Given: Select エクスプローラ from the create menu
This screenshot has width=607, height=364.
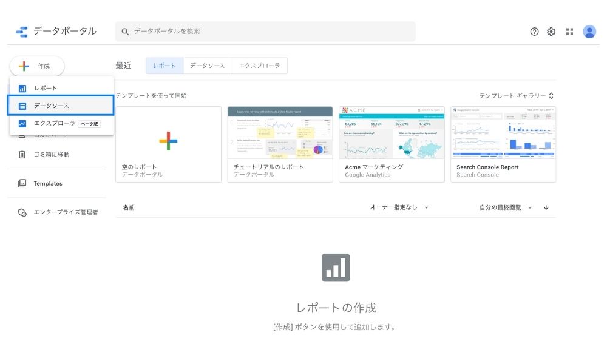Looking at the screenshot, I should pos(61,123).
